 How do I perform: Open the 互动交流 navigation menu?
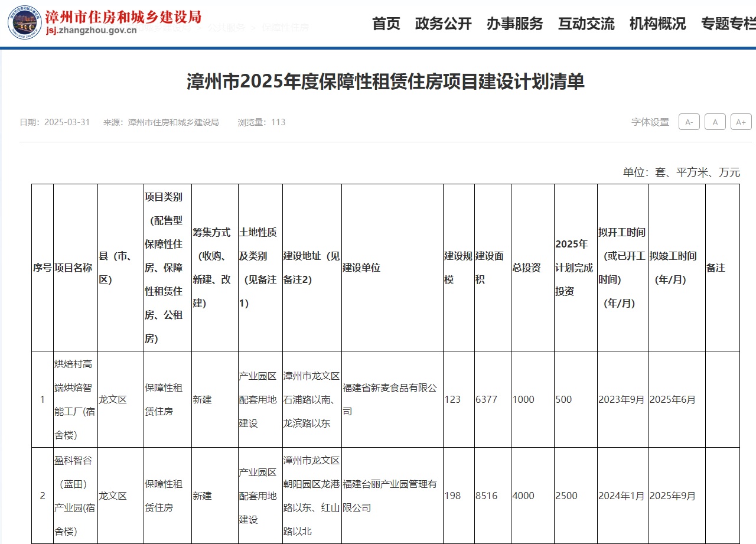click(x=586, y=24)
